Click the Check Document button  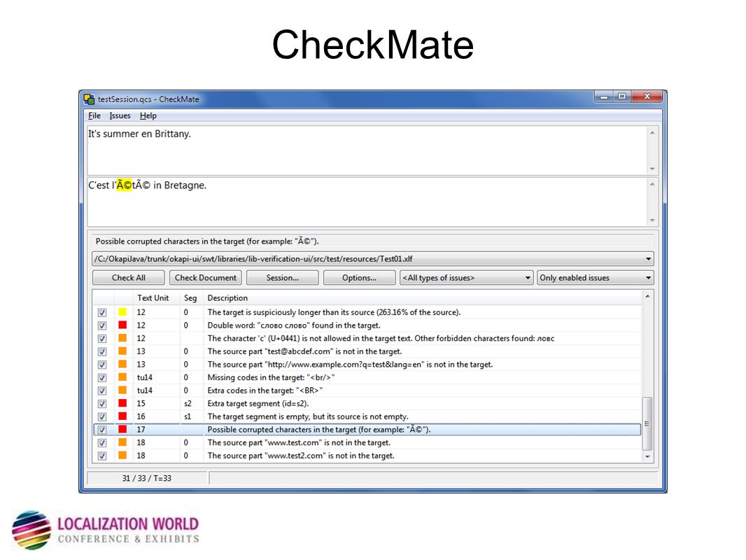(206, 277)
